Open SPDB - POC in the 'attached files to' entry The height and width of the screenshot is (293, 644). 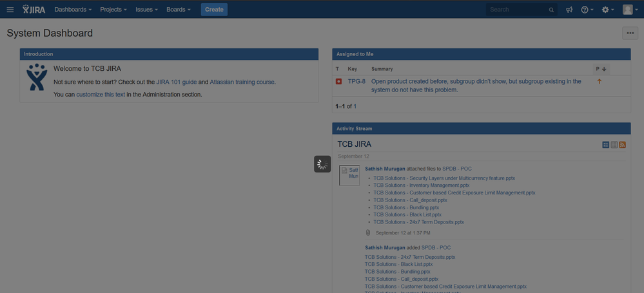(x=457, y=169)
